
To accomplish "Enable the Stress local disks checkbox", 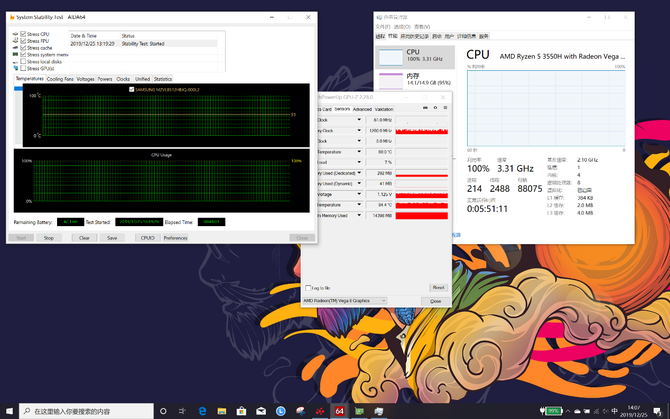I will tap(23, 61).
